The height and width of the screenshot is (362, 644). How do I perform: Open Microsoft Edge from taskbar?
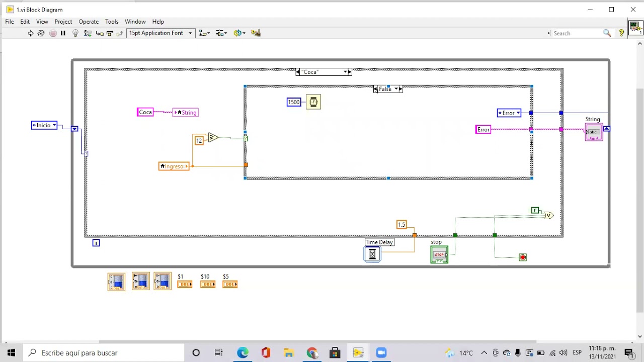click(x=243, y=353)
